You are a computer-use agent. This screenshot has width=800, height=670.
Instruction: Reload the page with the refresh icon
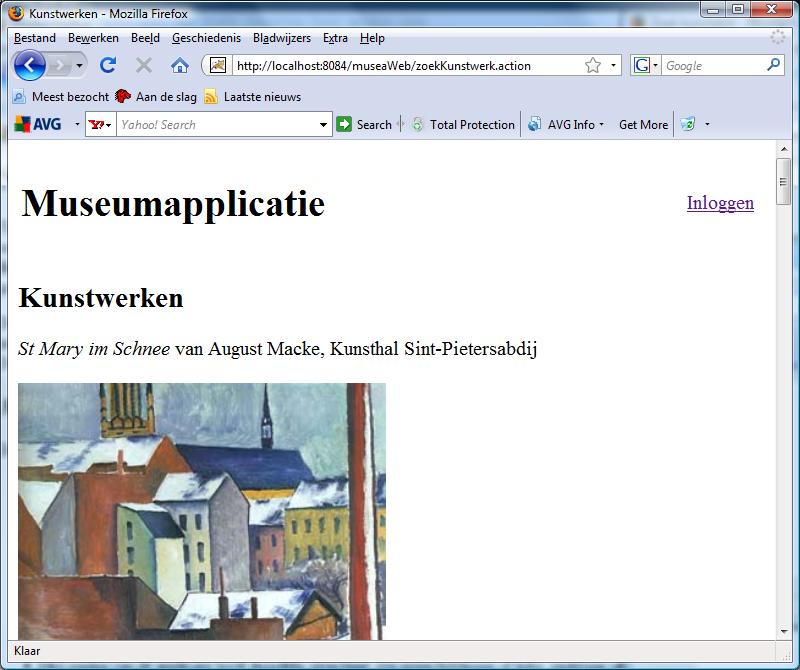108,65
